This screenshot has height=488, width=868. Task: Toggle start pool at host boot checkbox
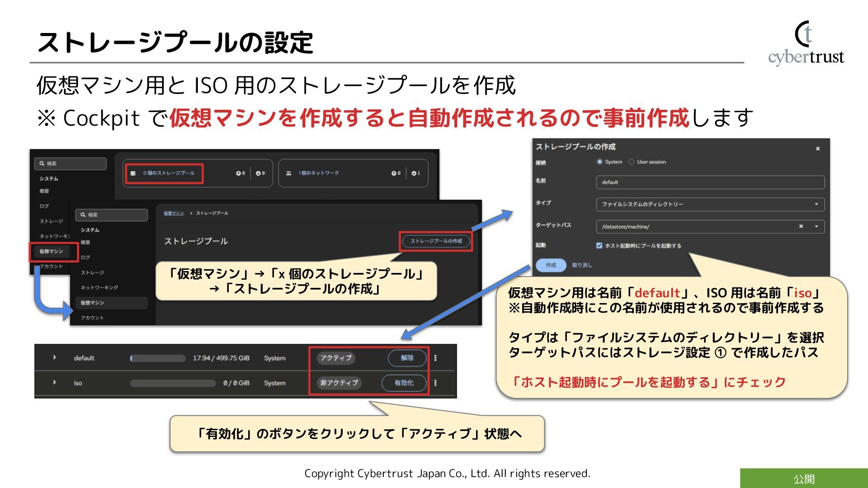pyautogui.click(x=599, y=245)
